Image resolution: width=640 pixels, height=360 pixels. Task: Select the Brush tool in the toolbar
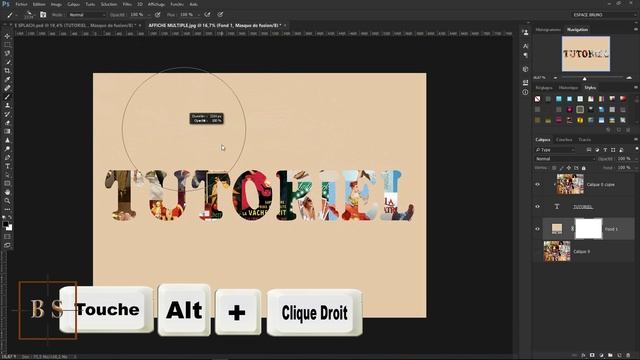(7, 97)
